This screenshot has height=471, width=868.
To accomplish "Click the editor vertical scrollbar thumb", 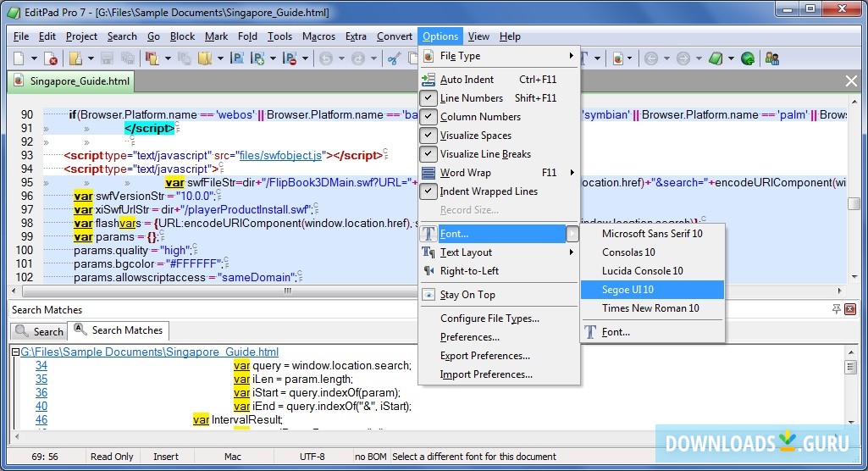I will tap(854, 203).
